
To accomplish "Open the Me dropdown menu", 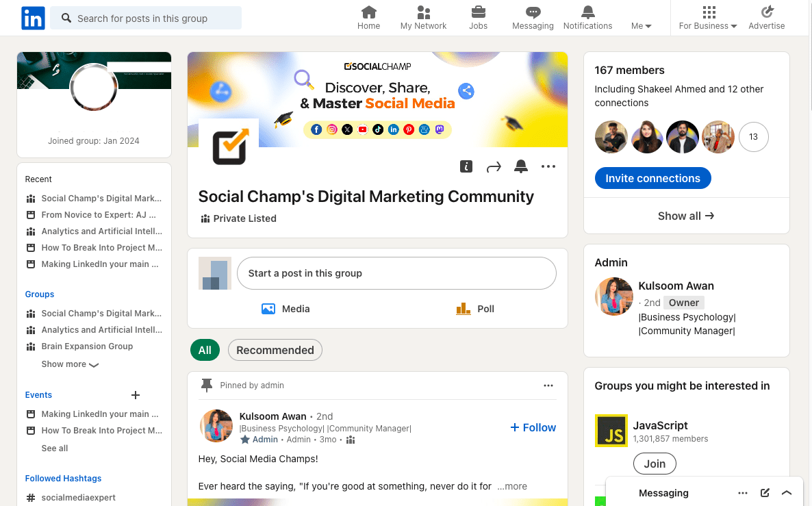I will (640, 17).
